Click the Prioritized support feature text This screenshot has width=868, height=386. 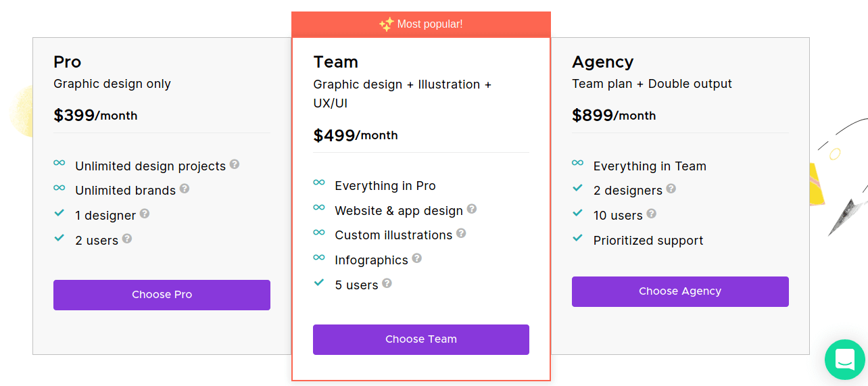(648, 241)
